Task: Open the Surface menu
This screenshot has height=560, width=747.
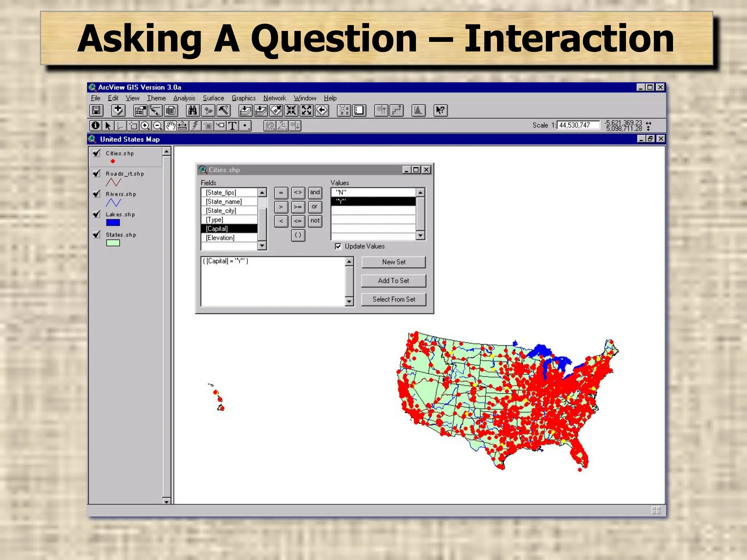Action: [x=213, y=98]
